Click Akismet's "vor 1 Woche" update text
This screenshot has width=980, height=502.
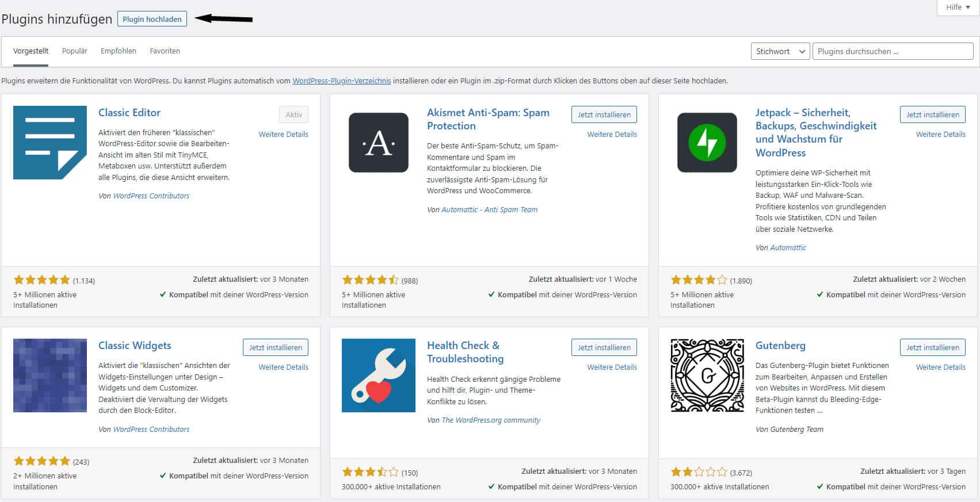click(x=616, y=279)
